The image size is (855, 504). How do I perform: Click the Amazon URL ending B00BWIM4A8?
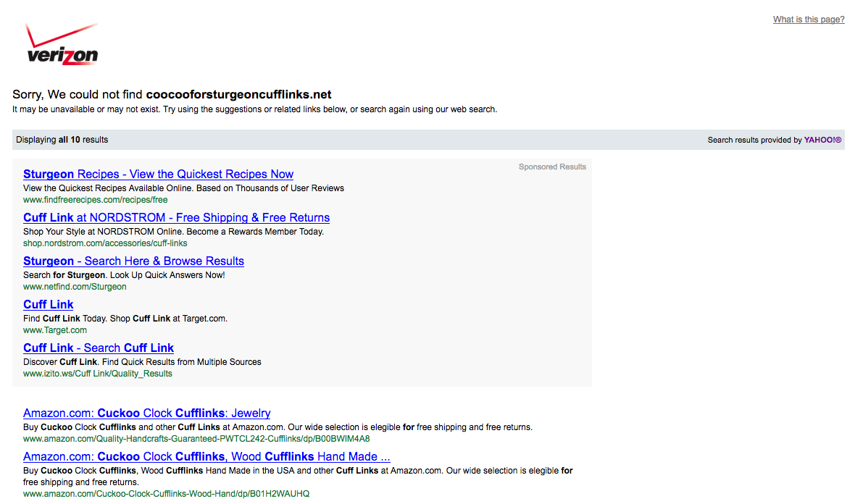coord(196,439)
